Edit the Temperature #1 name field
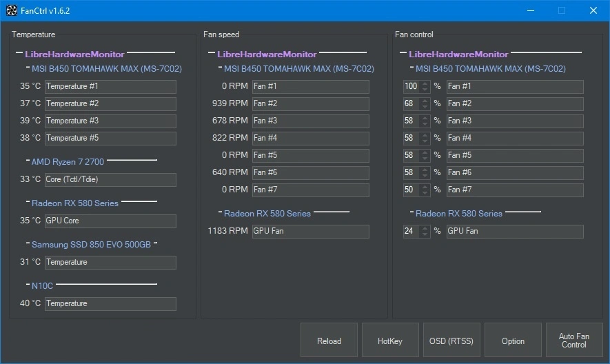The image size is (610, 364). (x=110, y=86)
